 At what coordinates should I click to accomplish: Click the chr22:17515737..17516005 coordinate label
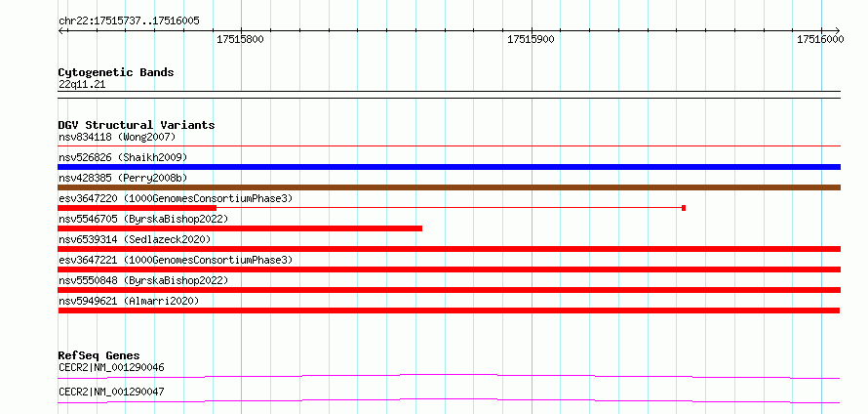pyautogui.click(x=129, y=21)
